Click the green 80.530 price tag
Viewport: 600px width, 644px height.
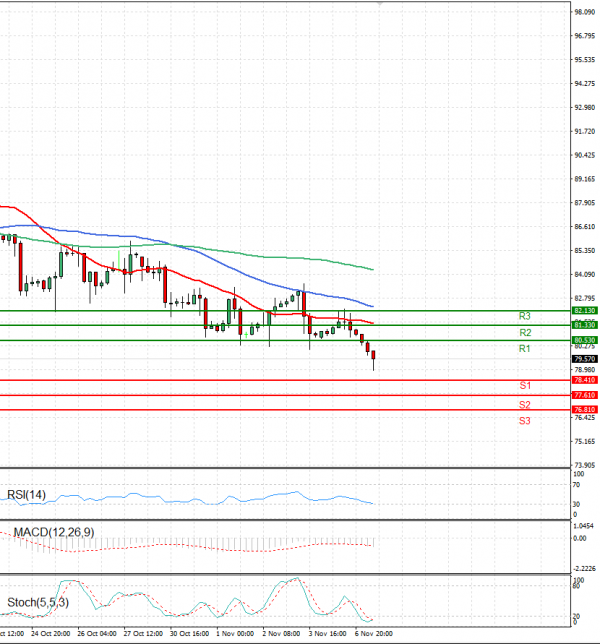585,340
